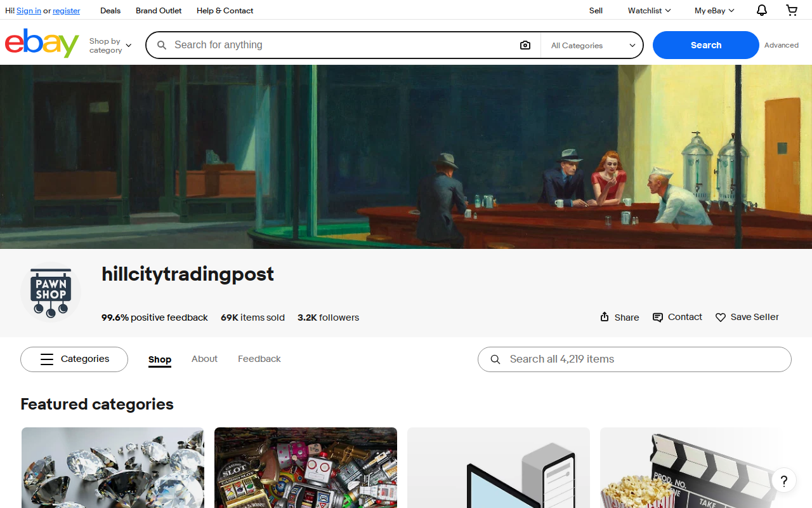Click the Sell link
Screen dimensions: 812x508
pyautogui.click(x=596, y=10)
